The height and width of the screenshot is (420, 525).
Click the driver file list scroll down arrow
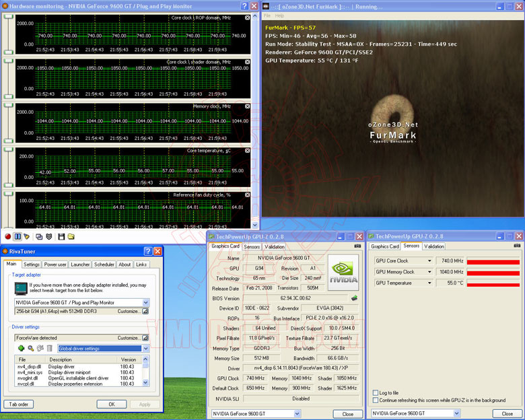[145, 382]
